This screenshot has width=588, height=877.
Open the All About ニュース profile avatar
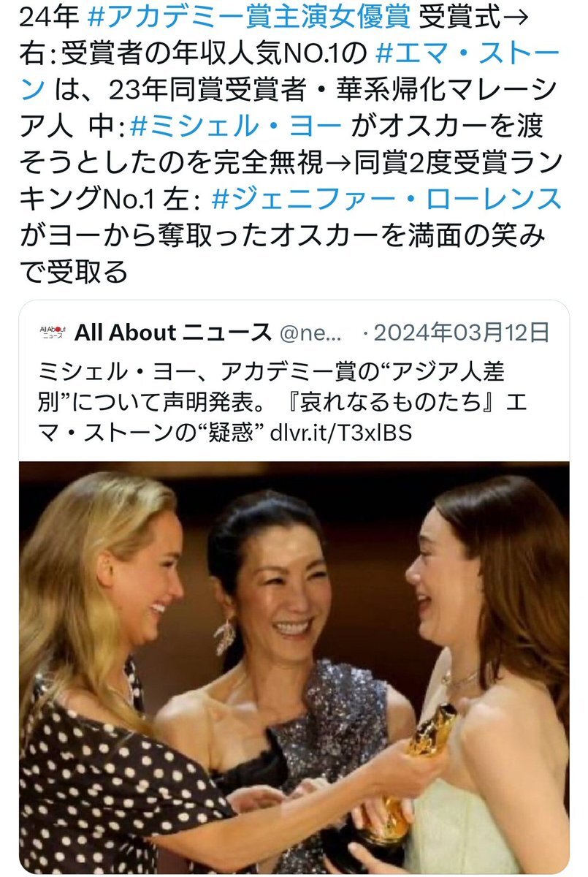(x=51, y=333)
